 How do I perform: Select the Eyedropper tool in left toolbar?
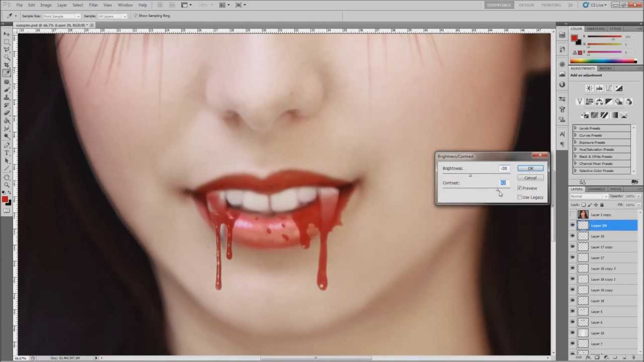(7, 73)
